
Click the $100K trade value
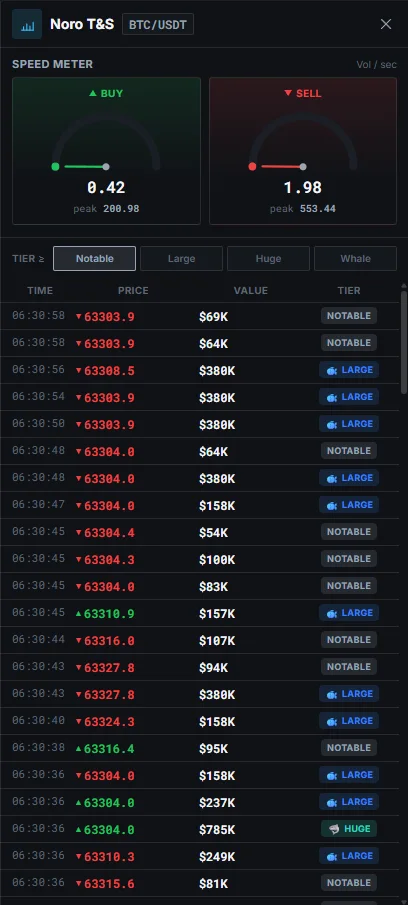tap(217, 559)
